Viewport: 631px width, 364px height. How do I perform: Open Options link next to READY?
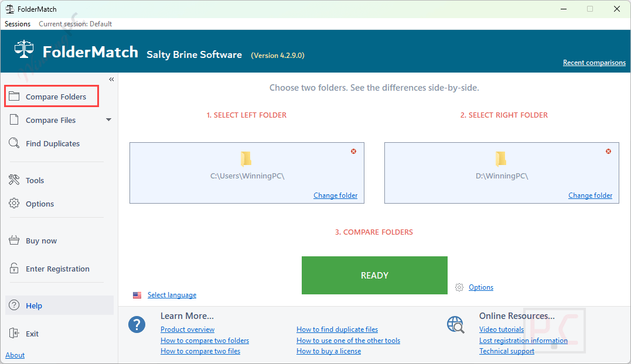(x=481, y=287)
